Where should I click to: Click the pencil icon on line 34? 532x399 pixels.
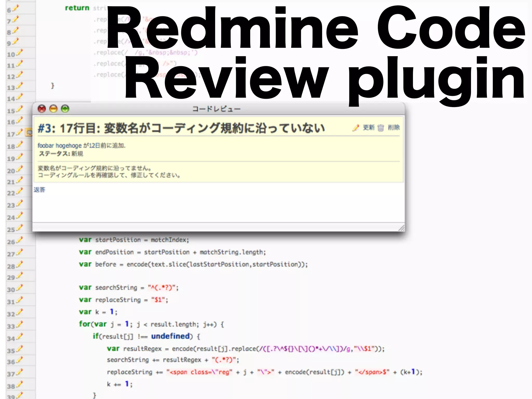pos(19,337)
